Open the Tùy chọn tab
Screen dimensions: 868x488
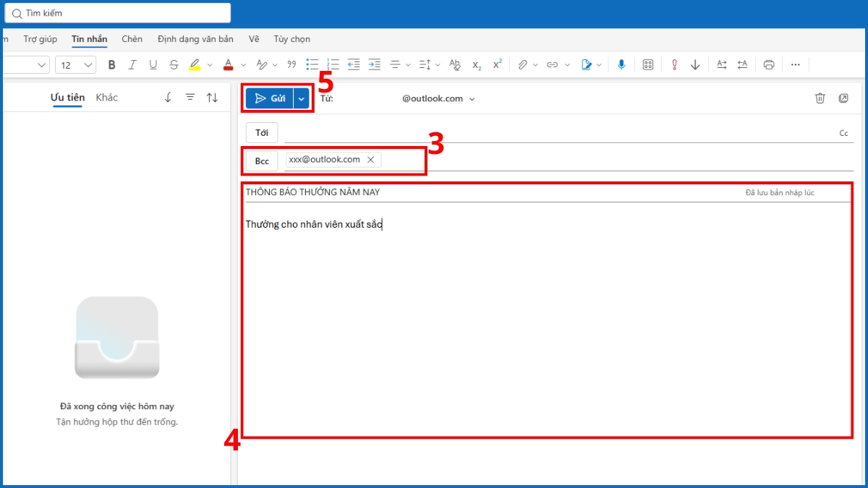click(x=292, y=39)
